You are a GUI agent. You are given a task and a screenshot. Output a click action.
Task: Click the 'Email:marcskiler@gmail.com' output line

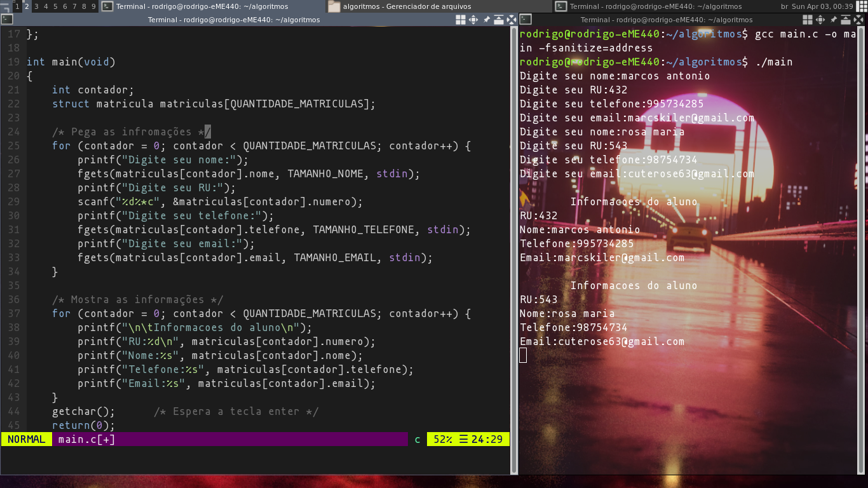(x=602, y=258)
